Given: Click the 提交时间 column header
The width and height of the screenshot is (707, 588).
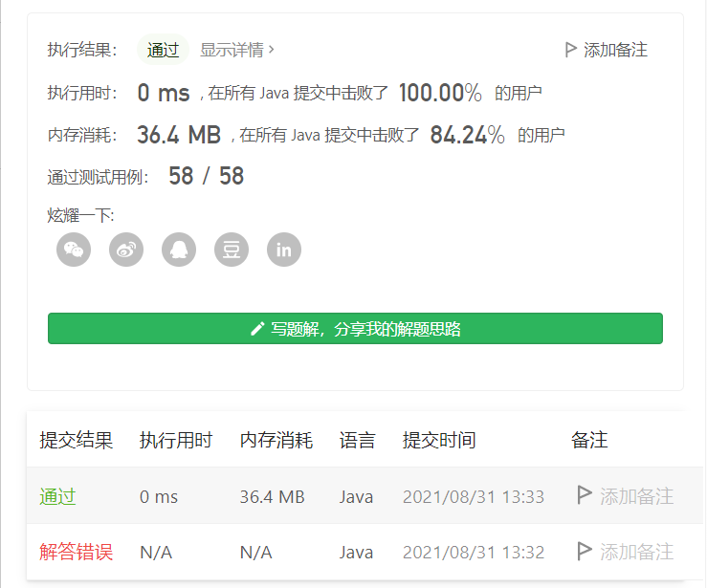Looking at the screenshot, I should coord(439,440).
